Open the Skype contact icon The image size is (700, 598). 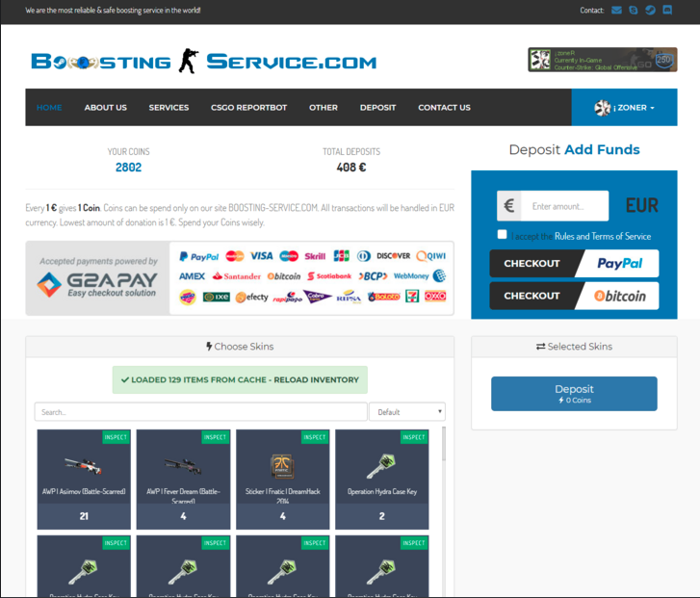pos(633,10)
